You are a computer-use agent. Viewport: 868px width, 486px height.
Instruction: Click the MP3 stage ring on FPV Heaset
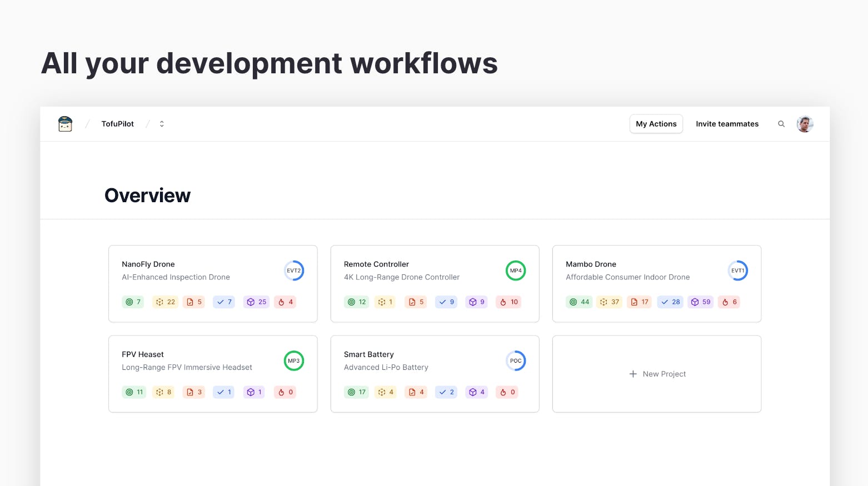pyautogui.click(x=294, y=361)
